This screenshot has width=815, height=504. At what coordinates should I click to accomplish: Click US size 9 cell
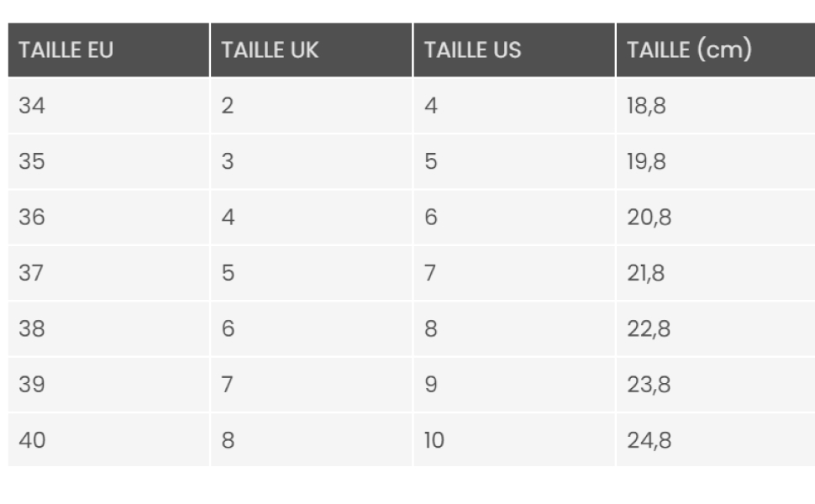[431, 385]
